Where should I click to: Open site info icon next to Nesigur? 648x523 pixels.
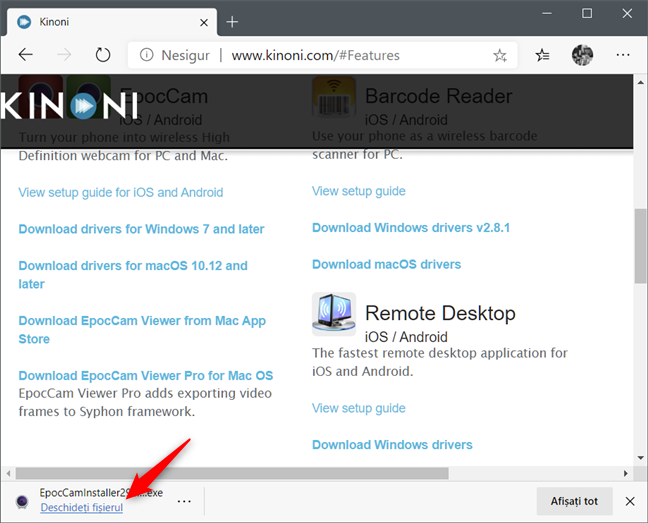click(146, 55)
